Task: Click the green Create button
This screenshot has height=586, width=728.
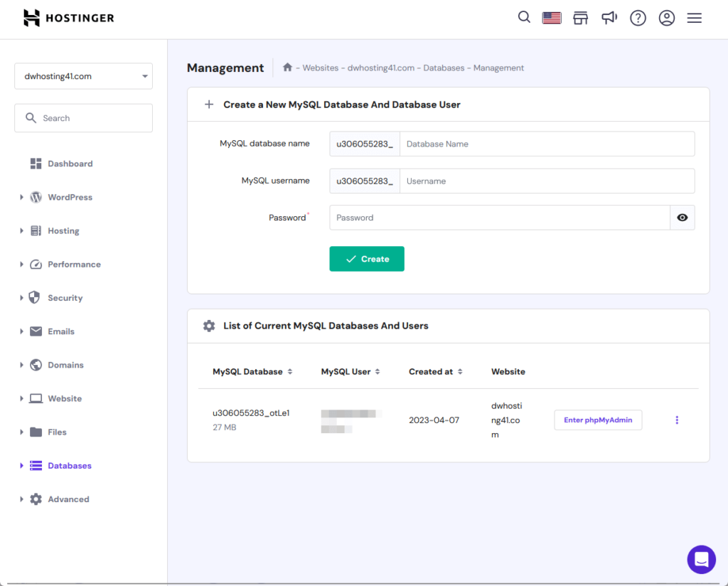Action: pyautogui.click(x=367, y=259)
